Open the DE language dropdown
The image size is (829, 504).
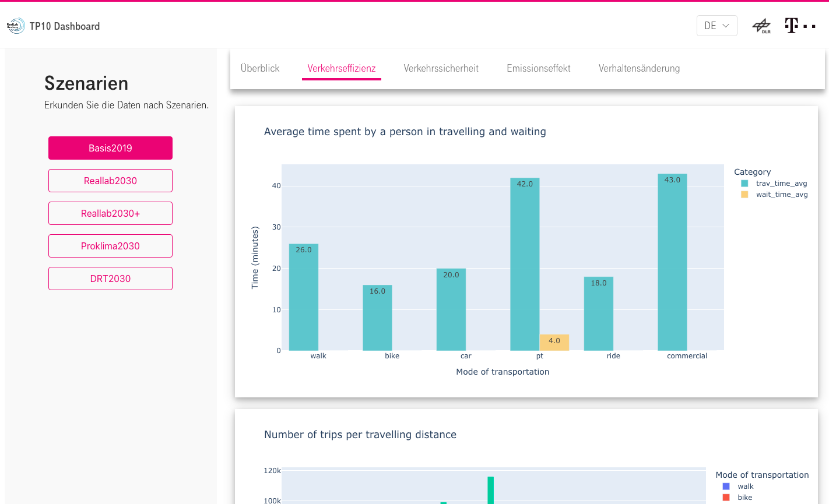tap(716, 26)
